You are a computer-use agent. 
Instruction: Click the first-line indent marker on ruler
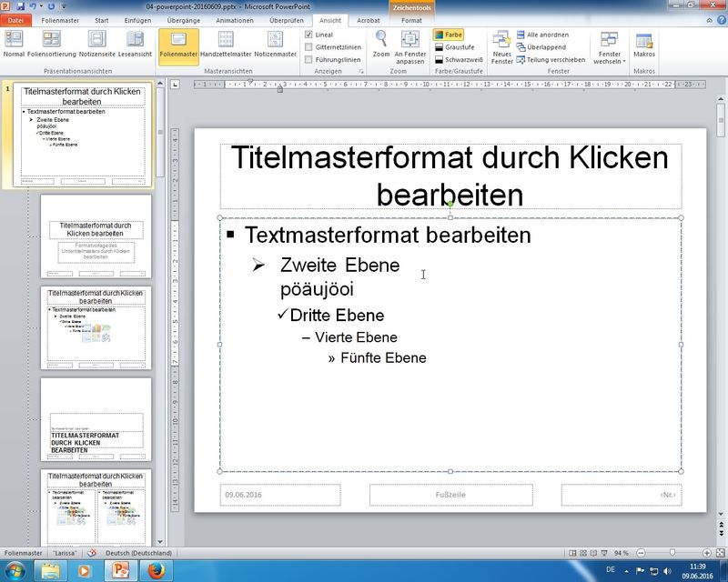[x=251, y=81]
